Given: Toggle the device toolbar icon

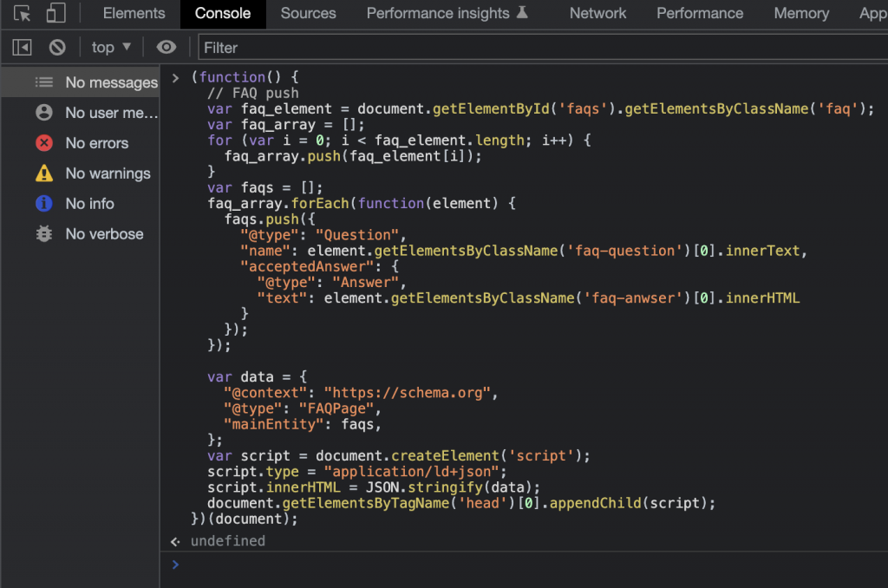Looking at the screenshot, I should coord(55,13).
